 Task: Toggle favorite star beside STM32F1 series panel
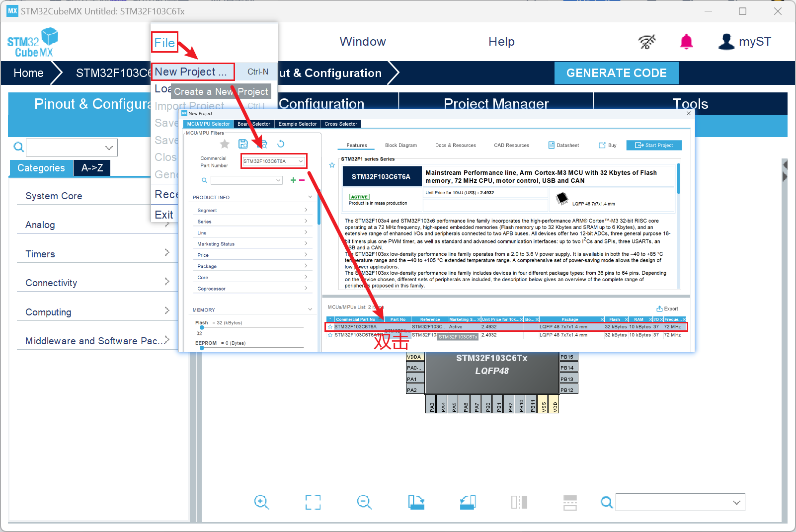pyautogui.click(x=332, y=165)
